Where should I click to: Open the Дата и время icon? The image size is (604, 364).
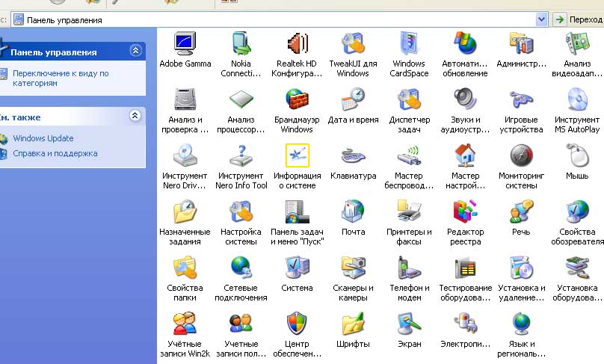click(x=353, y=100)
